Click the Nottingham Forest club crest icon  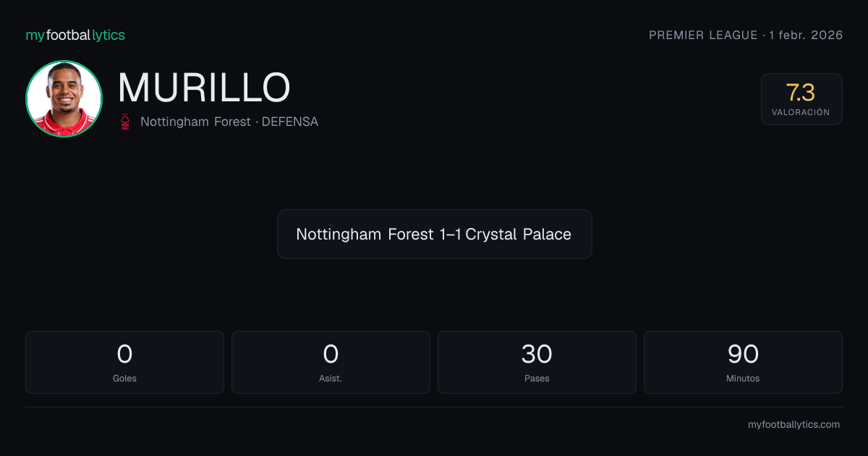(126, 122)
